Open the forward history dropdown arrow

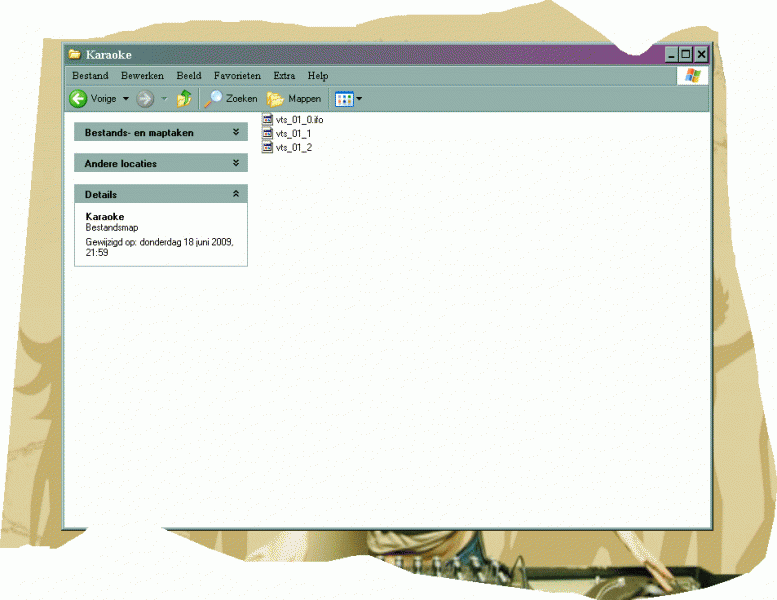[164, 99]
